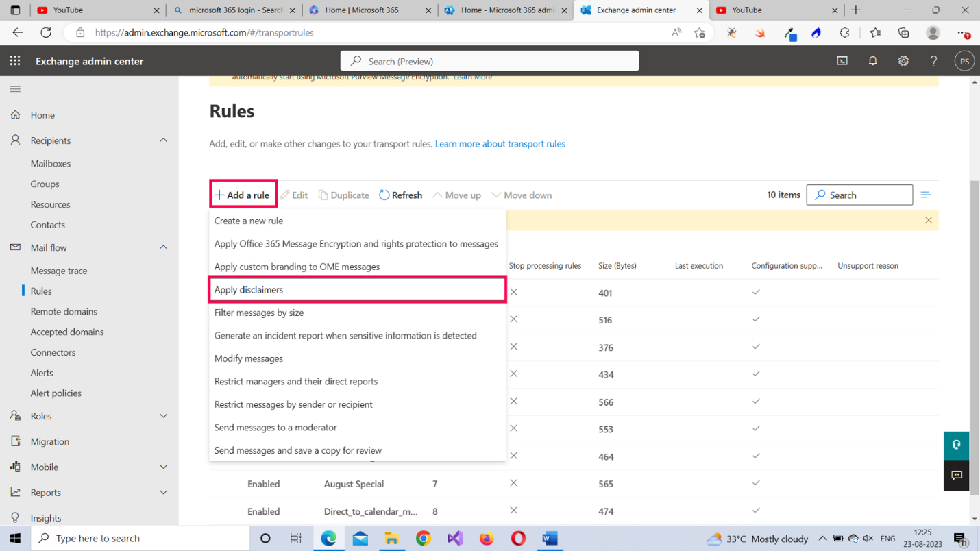The width and height of the screenshot is (980, 551).
Task: Select Apply disclaimers from the menu
Action: [x=249, y=290]
